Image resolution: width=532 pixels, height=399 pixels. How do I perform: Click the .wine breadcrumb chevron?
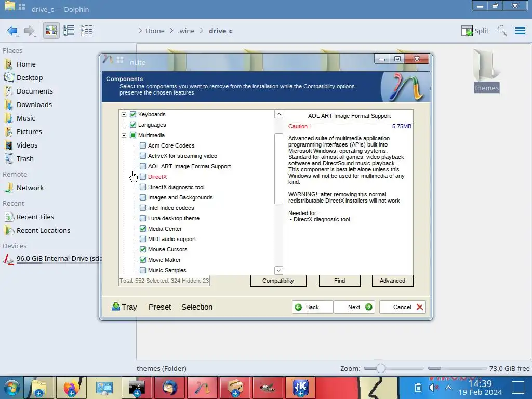click(x=171, y=31)
